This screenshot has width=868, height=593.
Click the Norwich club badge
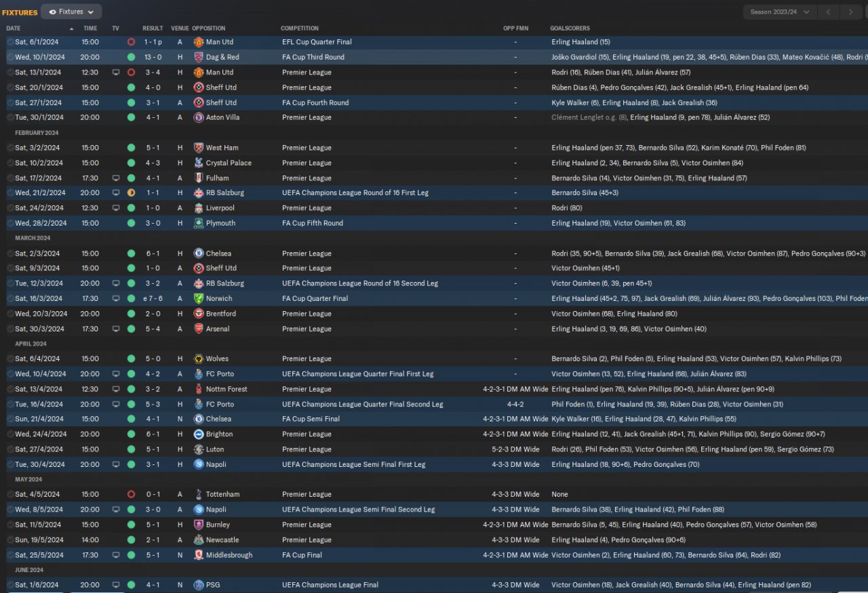[199, 298]
